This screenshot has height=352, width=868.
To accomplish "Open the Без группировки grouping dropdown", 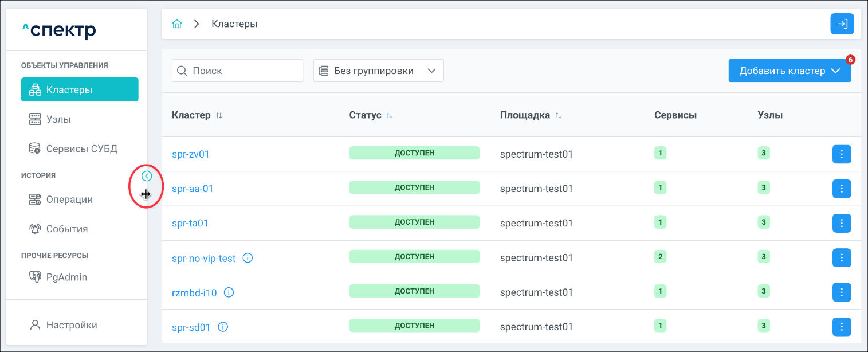I will pos(378,71).
